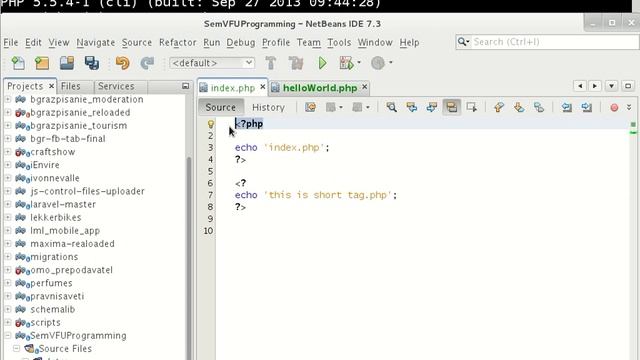Select the perfumes project
The image size is (640, 360).
(51, 283)
